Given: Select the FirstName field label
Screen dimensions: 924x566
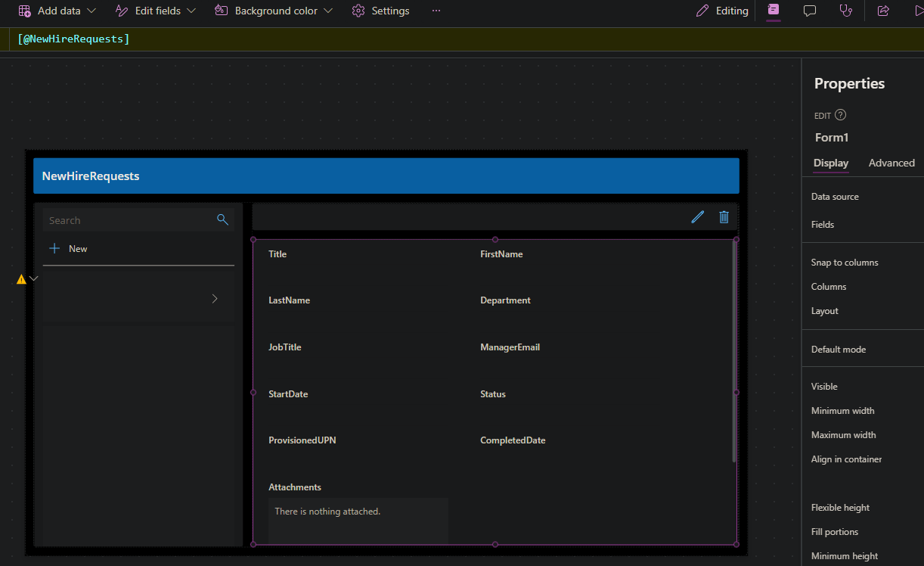Looking at the screenshot, I should point(501,254).
